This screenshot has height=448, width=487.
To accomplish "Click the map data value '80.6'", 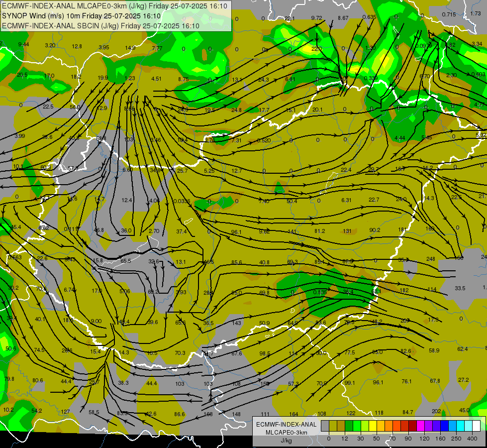I will pos(38,380).
